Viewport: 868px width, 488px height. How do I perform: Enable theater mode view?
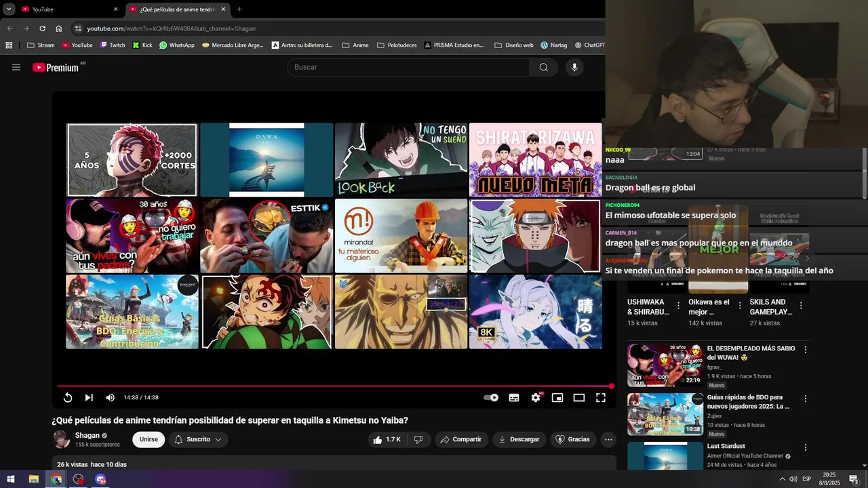click(x=579, y=398)
